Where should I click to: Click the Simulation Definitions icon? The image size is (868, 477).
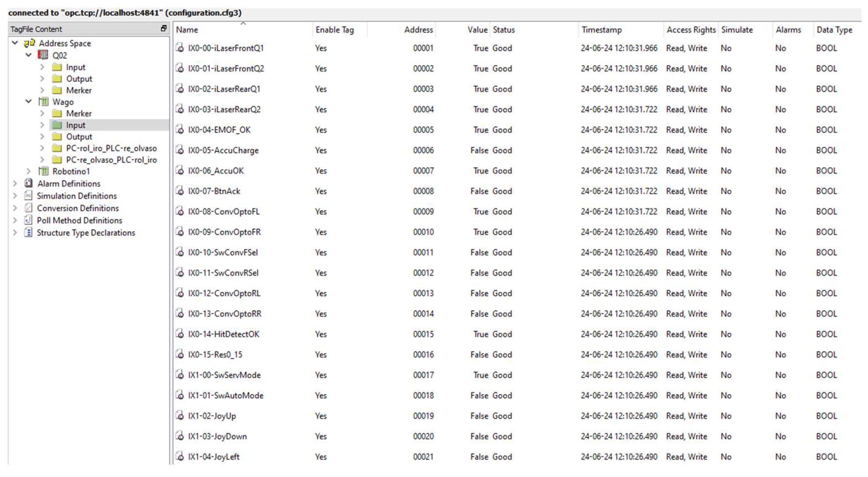[29, 195]
